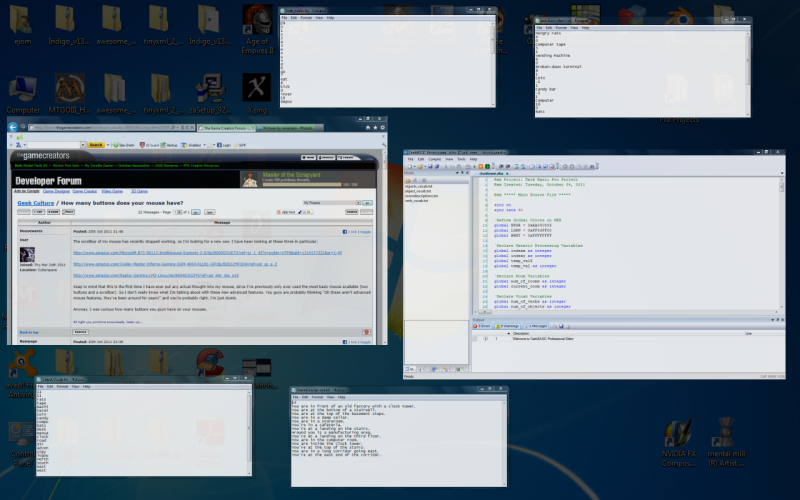Screen dimensions: 800x500
Task: Click the Backup icon in browser toolbar
Action: point(163,145)
